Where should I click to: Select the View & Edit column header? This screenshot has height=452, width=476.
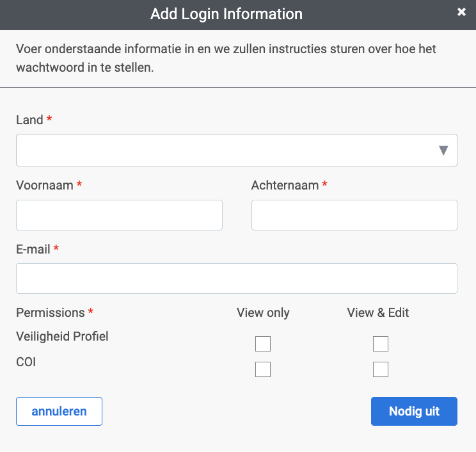click(378, 313)
